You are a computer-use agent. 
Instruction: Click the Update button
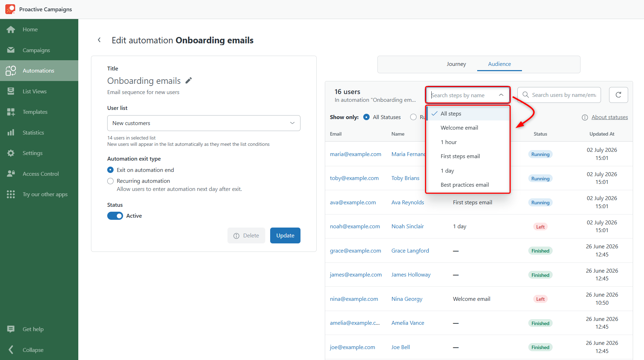285,236
